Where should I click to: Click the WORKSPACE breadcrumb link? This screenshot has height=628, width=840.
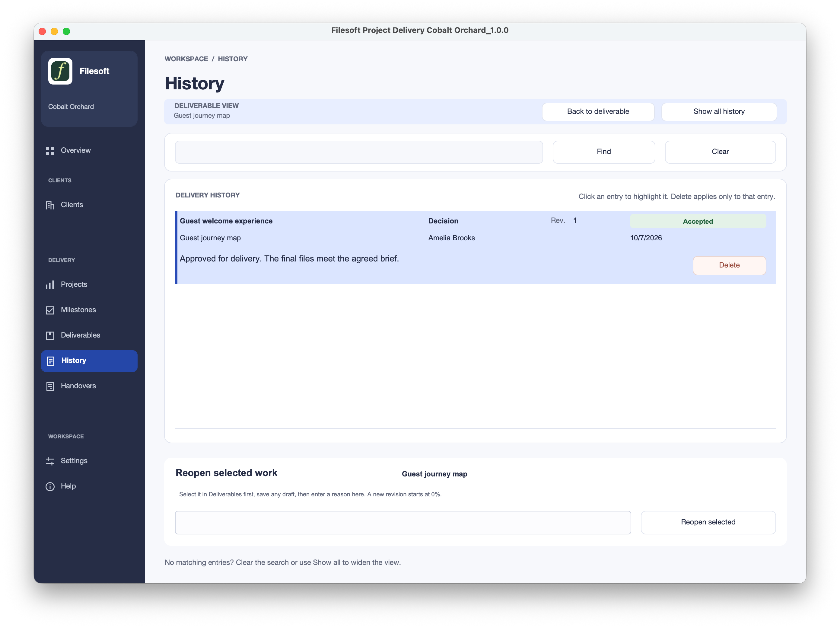coord(186,59)
